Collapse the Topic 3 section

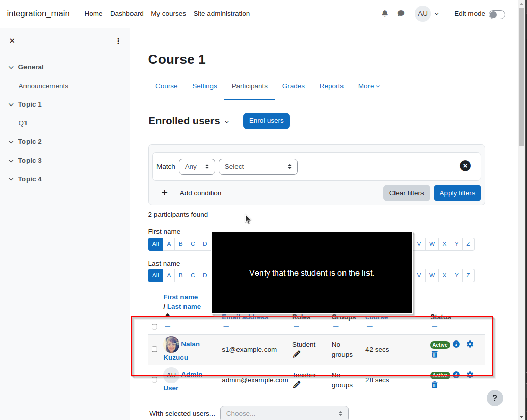tap(11, 161)
